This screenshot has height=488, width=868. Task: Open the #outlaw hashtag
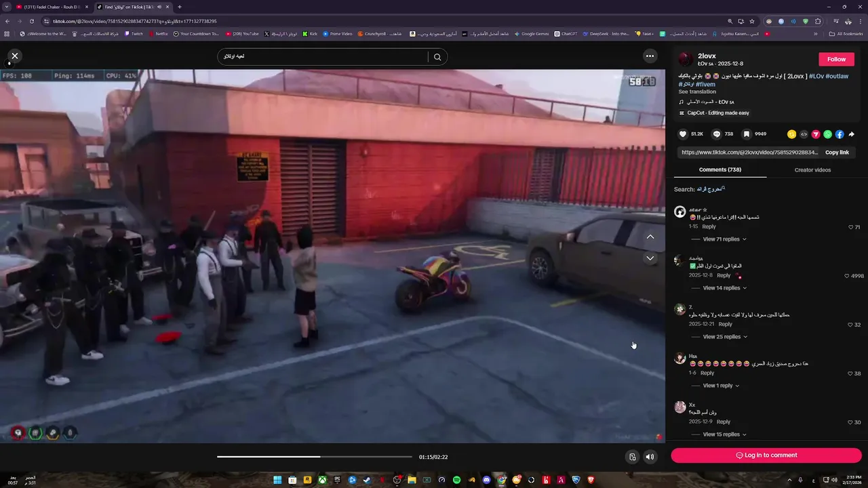[x=837, y=76]
